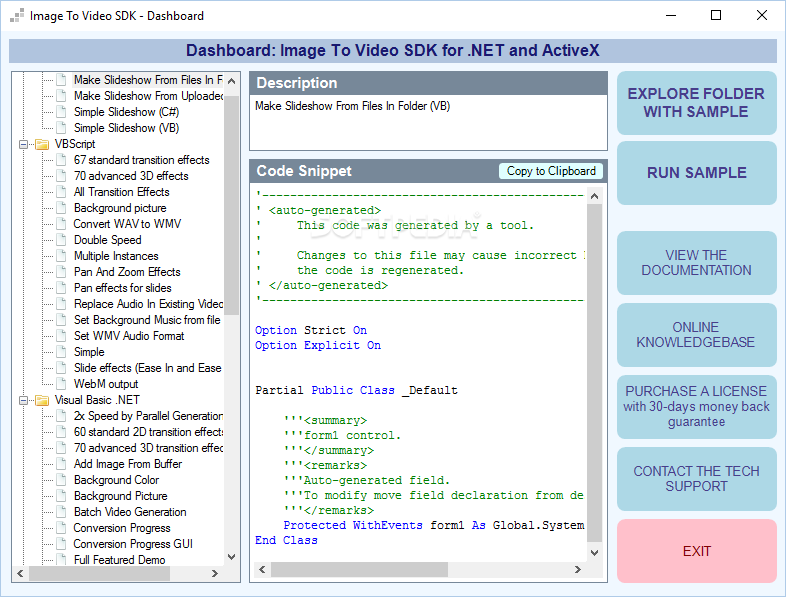Click Purchase A License button

[696, 407]
